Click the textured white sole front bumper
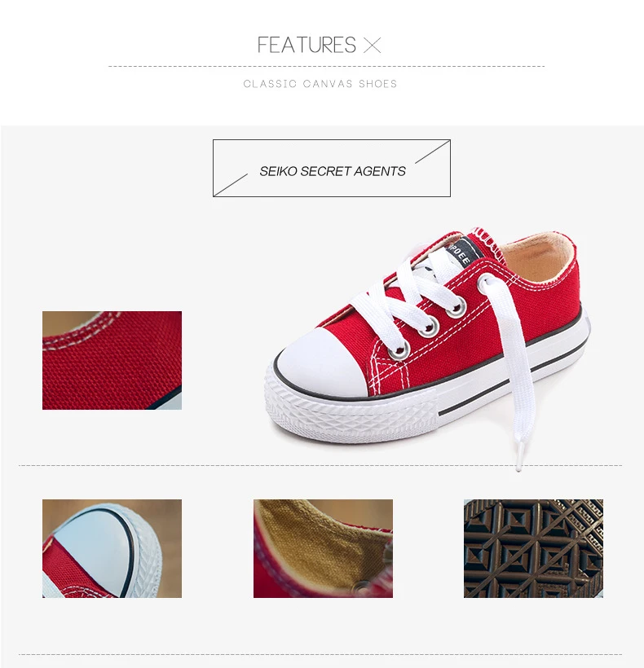 tap(350, 415)
